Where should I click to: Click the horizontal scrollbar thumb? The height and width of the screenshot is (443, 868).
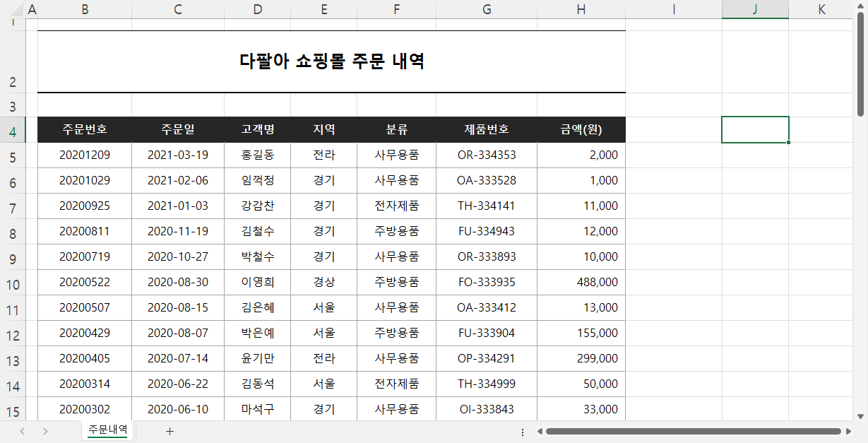pos(694,432)
